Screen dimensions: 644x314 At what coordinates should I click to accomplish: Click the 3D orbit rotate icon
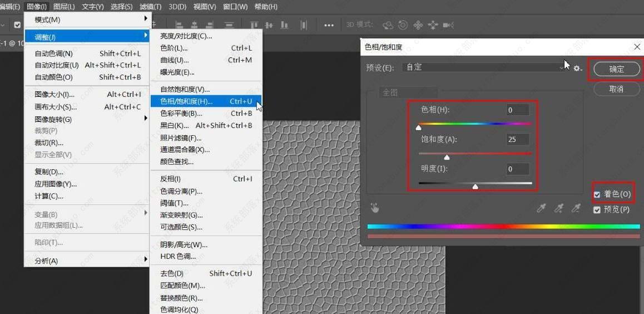(x=388, y=25)
